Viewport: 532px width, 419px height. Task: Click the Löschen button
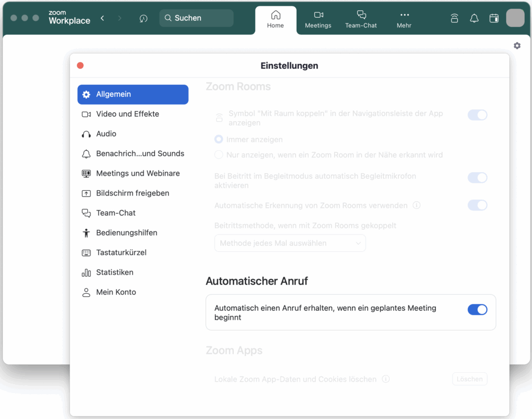[x=469, y=379]
